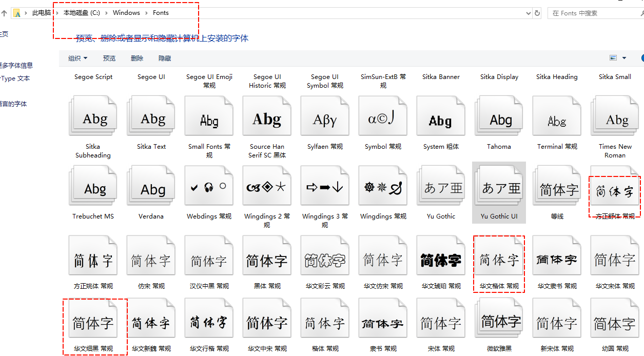Expand chevron after 本地磁盘 (C:) breadcrumb
This screenshot has height=356, width=644.
(x=106, y=13)
